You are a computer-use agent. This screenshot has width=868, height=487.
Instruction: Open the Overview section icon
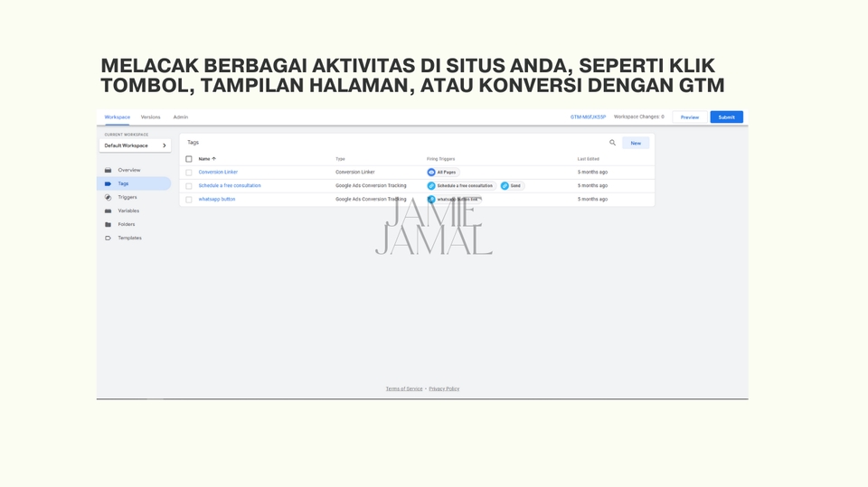point(108,170)
